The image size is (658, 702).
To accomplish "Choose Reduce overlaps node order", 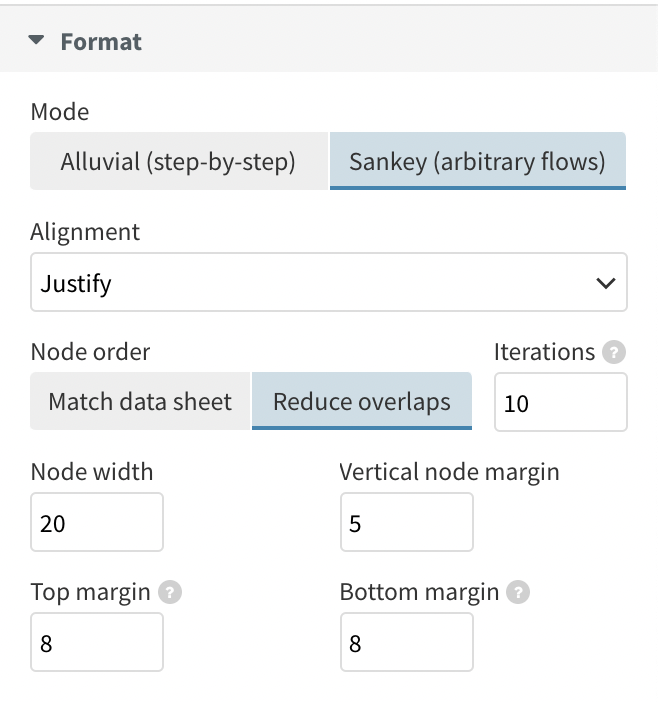I will (362, 401).
